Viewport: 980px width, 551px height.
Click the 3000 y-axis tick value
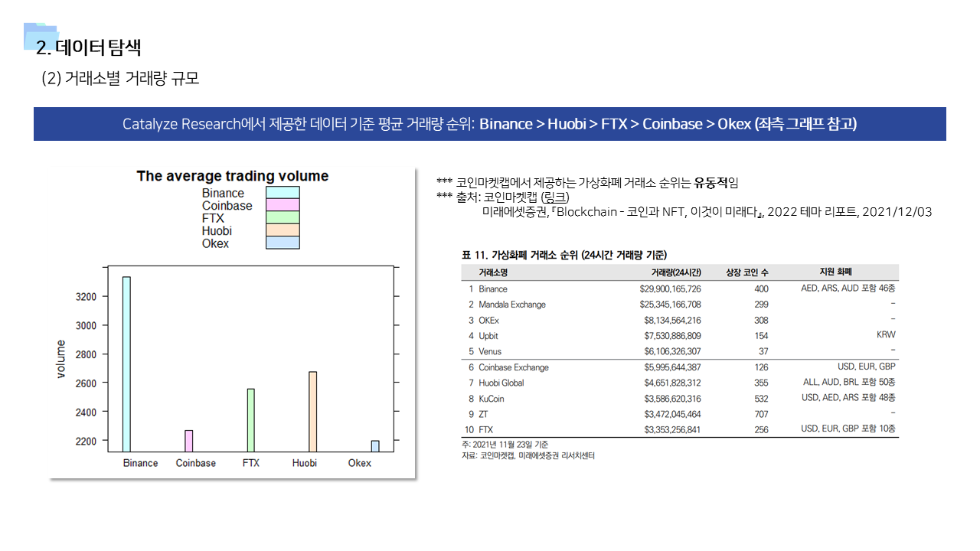(x=84, y=326)
